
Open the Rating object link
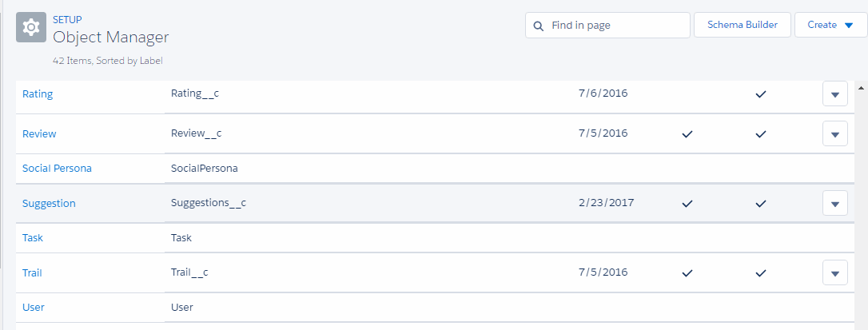tap(38, 94)
